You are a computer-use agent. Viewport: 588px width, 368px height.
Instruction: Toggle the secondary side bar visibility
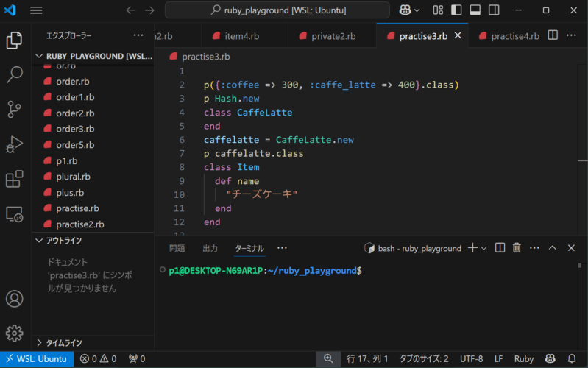pyautogui.click(x=494, y=10)
